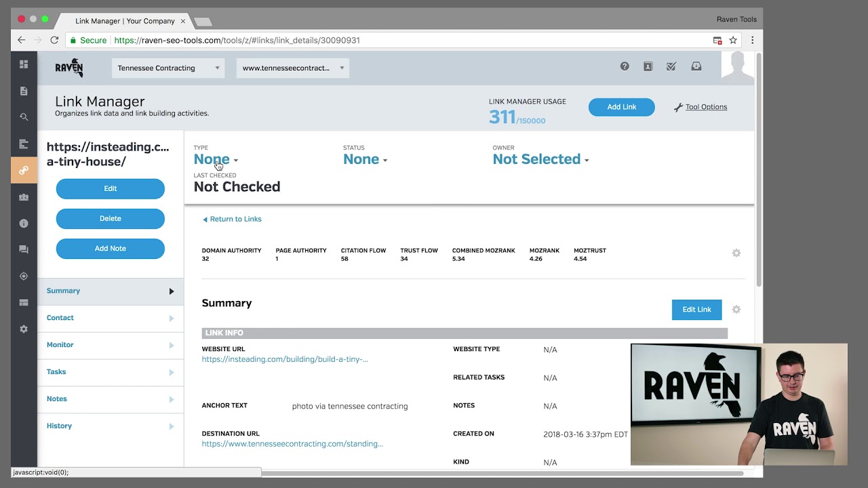Click the search magnifier sidebar icon

24,117
